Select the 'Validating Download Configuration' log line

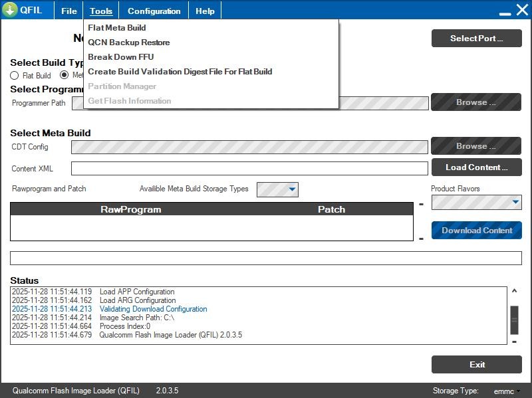(110, 309)
